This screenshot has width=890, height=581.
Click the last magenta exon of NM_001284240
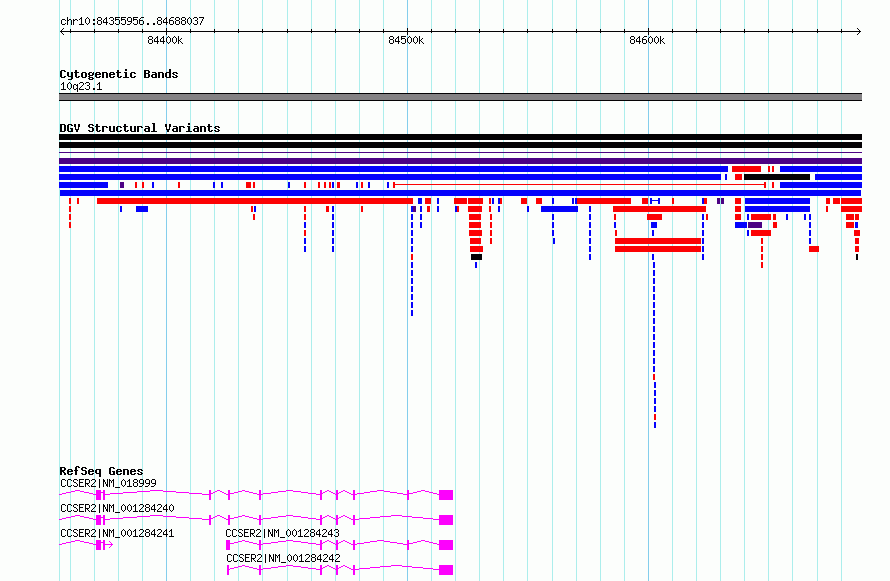click(x=446, y=520)
